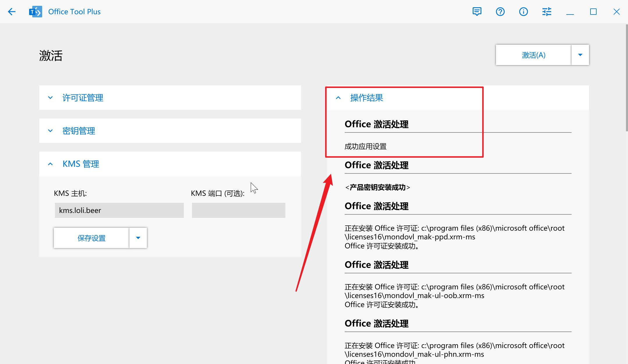Click the Office Tool Plus title text

74,12
